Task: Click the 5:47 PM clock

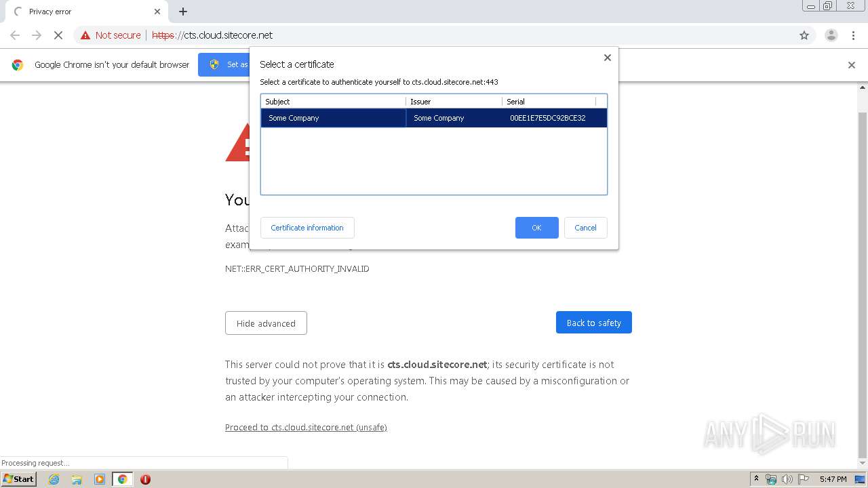Action: pyautogui.click(x=833, y=479)
